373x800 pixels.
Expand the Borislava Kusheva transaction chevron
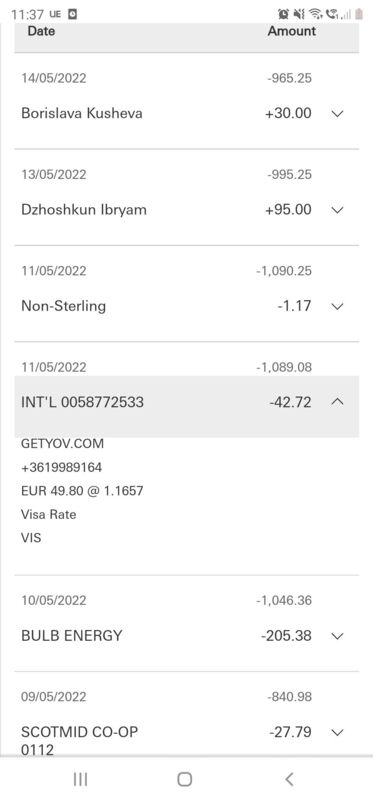(337, 113)
